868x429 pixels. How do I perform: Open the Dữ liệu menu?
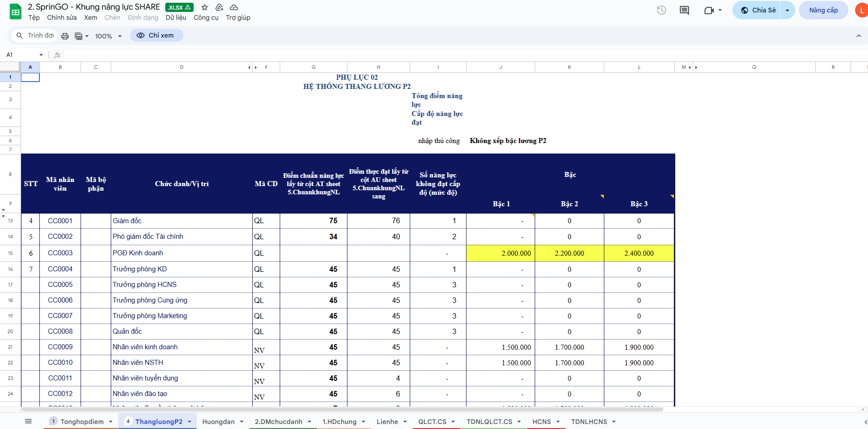pos(176,17)
